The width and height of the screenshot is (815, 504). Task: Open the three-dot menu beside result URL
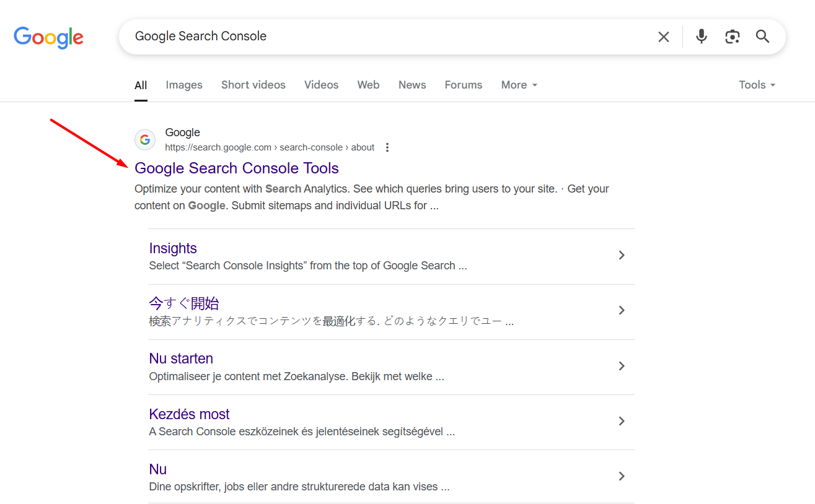point(387,147)
